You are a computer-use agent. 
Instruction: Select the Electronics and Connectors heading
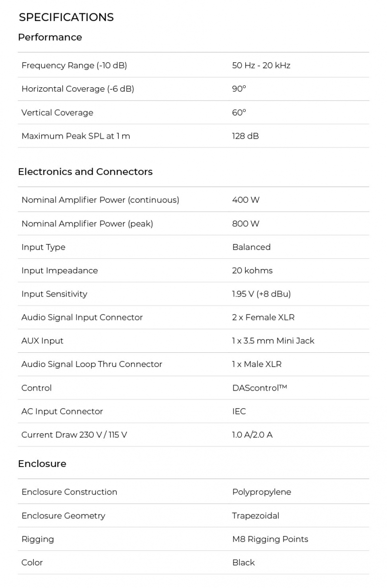[85, 171]
